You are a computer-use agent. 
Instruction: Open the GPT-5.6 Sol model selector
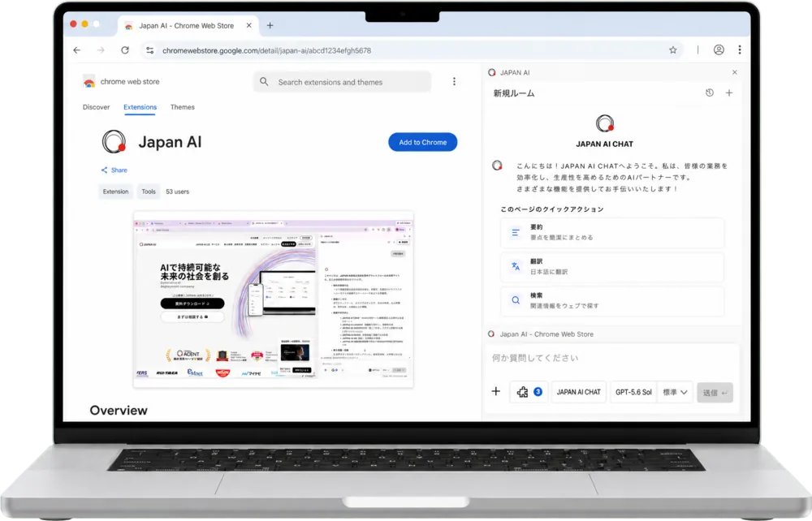point(633,392)
